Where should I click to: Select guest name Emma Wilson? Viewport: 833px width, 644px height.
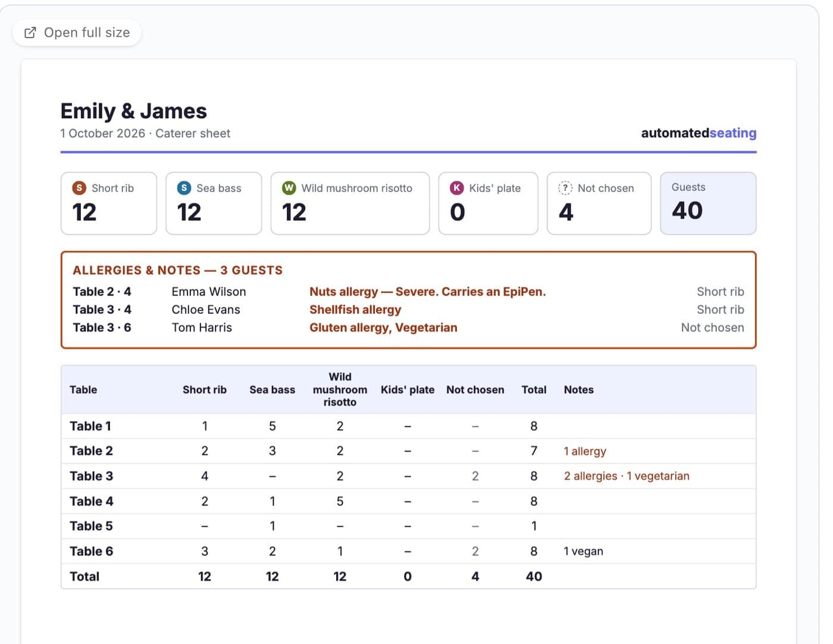209,292
